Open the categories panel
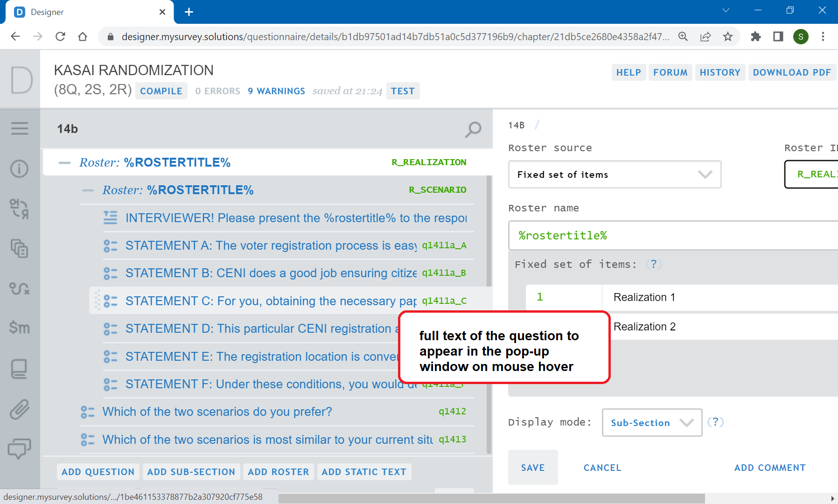The height and width of the screenshot is (504, 838). 20,250
